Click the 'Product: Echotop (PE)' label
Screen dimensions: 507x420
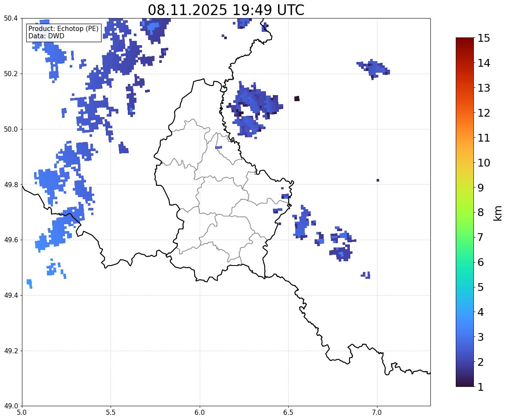[63, 29]
